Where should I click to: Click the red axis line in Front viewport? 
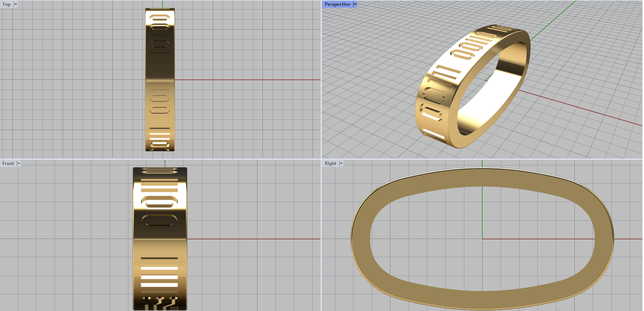pyautogui.click(x=254, y=239)
